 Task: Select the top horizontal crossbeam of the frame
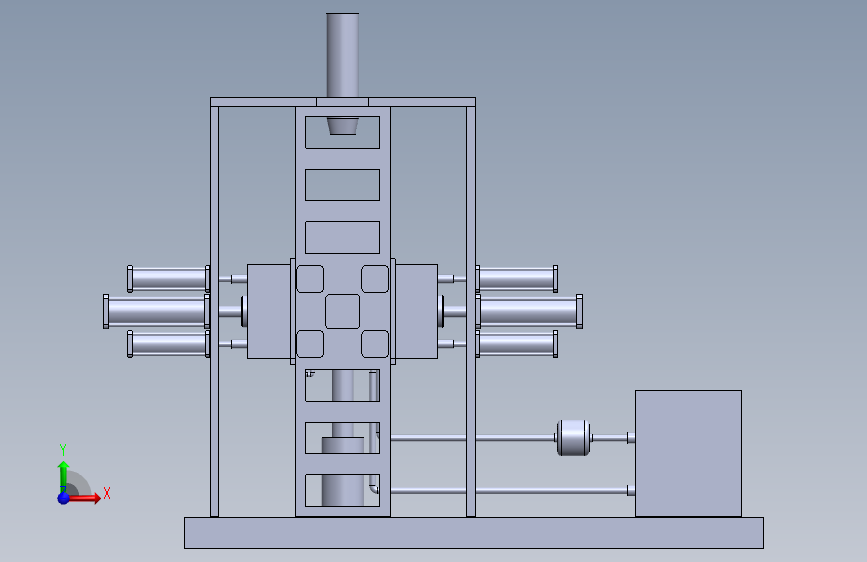pyautogui.click(x=343, y=102)
